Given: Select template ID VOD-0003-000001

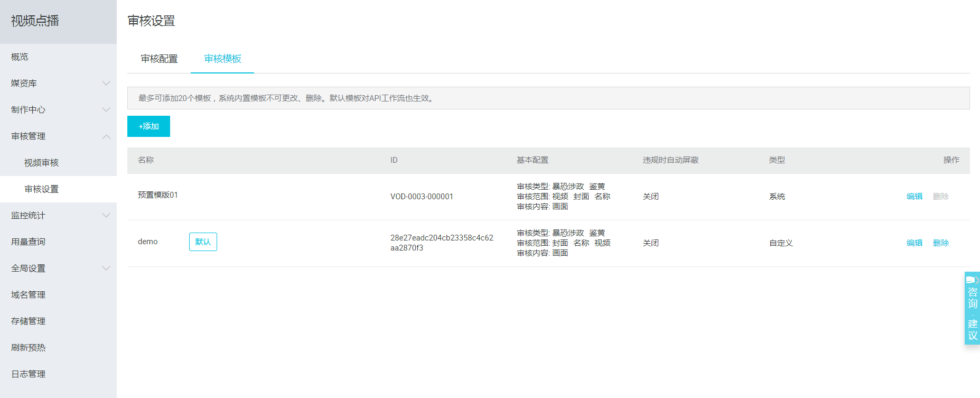Looking at the screenshot, I should tap(422, 197).
